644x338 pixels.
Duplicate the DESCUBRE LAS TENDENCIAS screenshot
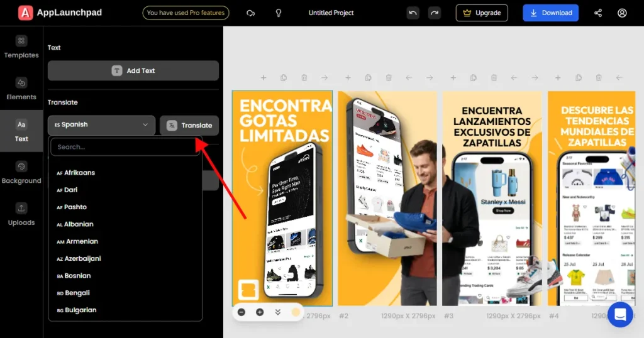pyautogui.click(x=579, y=77)
